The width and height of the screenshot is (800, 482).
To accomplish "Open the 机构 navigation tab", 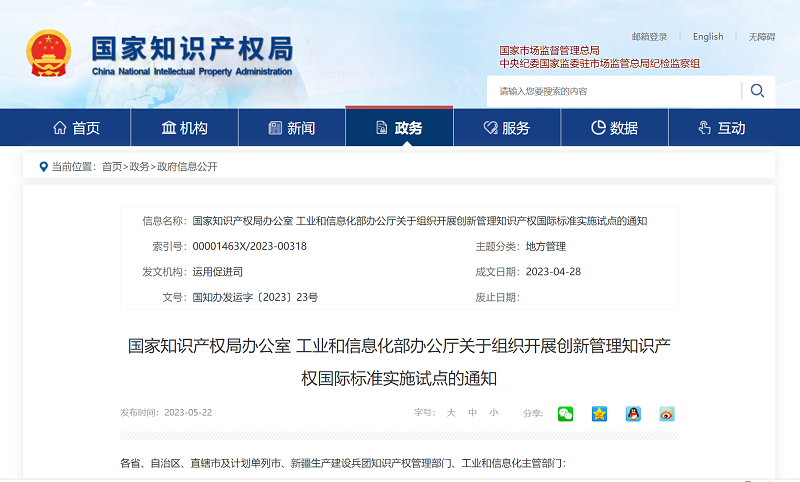I will coord(184,128).
